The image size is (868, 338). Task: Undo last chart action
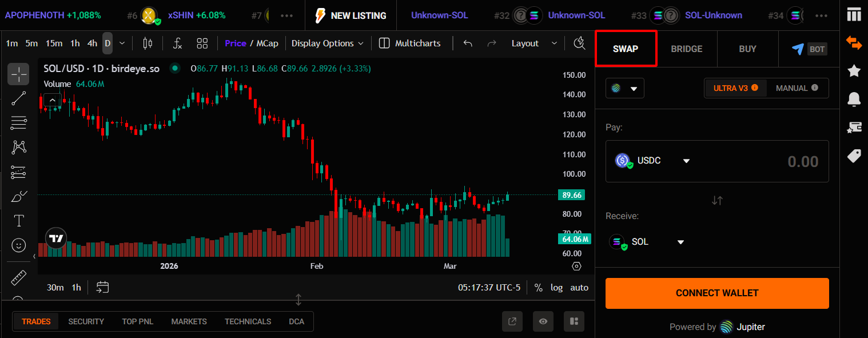click(468, 43)
